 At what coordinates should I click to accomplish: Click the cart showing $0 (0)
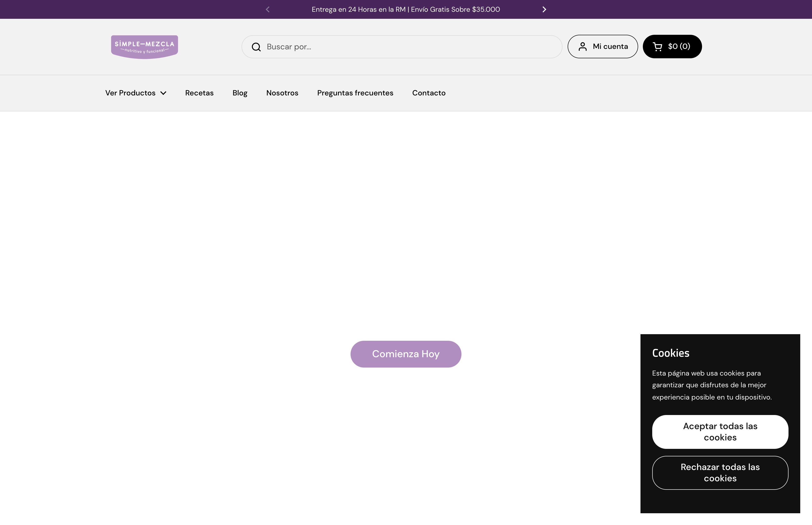[671, 46]
